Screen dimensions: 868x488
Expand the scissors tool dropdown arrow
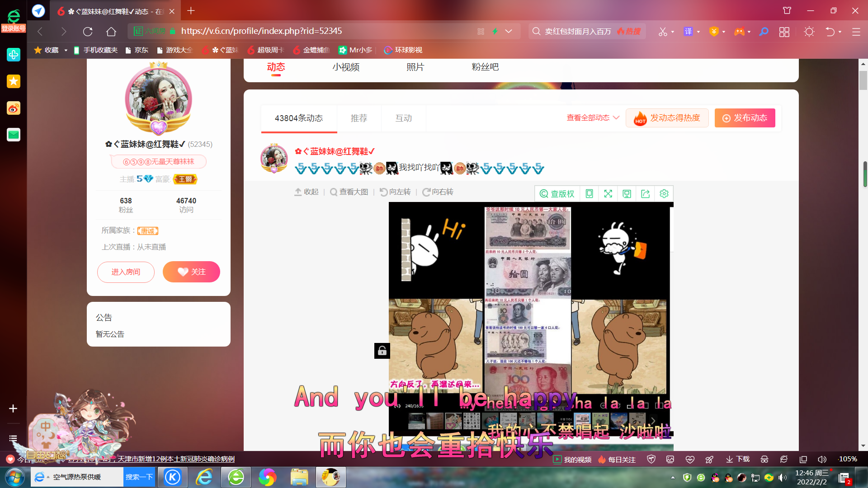(x=673, y=32)
